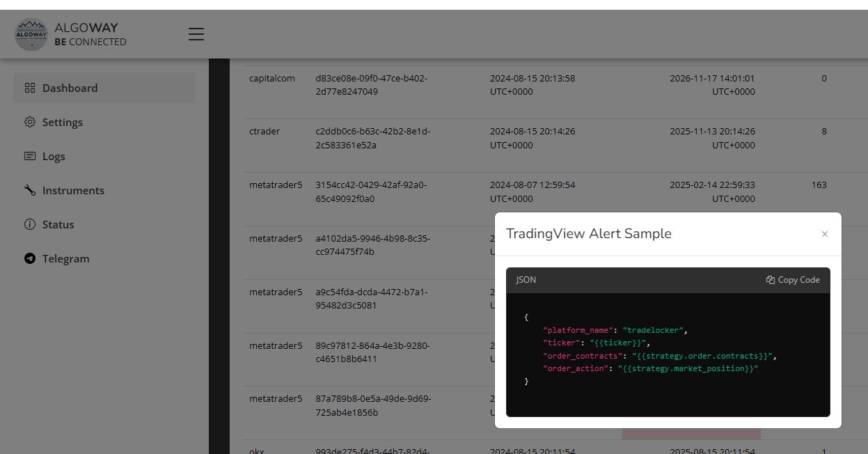The height and width of the screenshot is (454, 868).
Task: Click UUID starting with d83ce08e
Action: coord(371,85)
